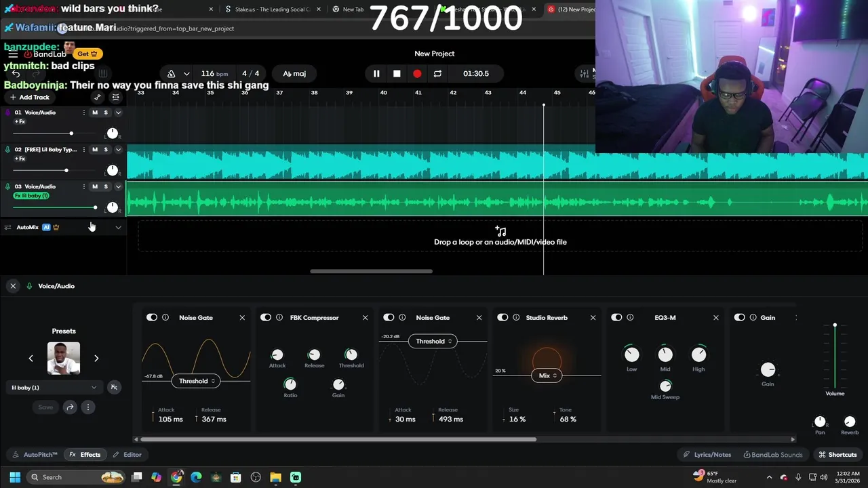Expand the AutoMix chevron

pos(118,227)
